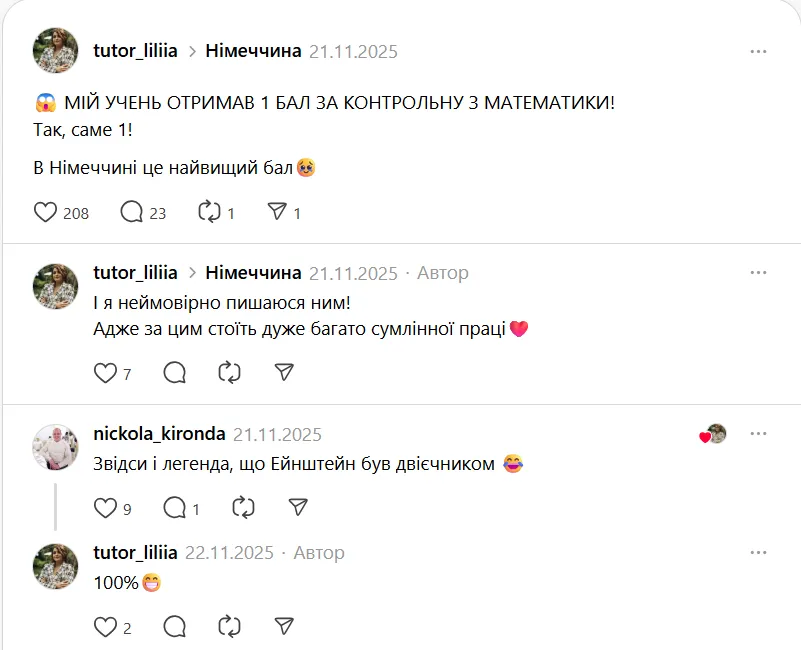Click nickola_kironda's profile picture

(x=56, y=446)
